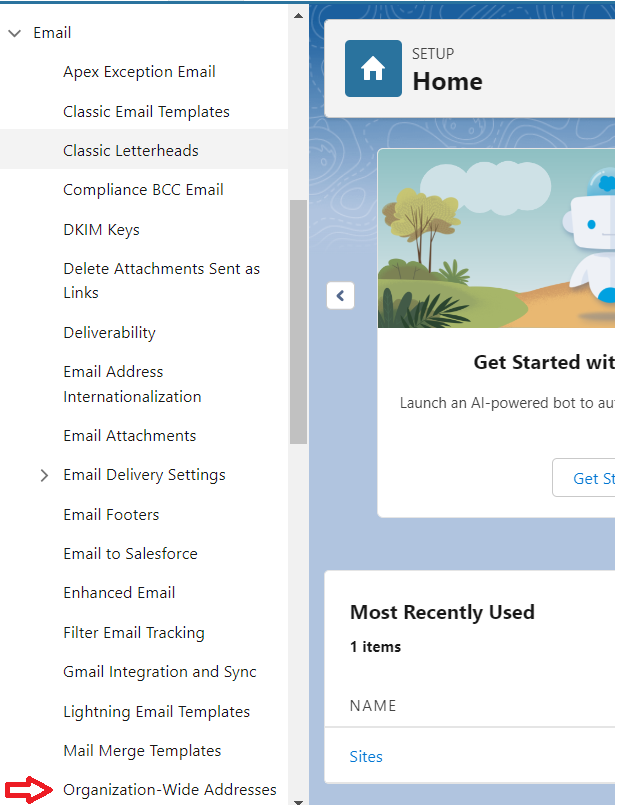Open Organization-Wide Addresses

click(170, 790)
